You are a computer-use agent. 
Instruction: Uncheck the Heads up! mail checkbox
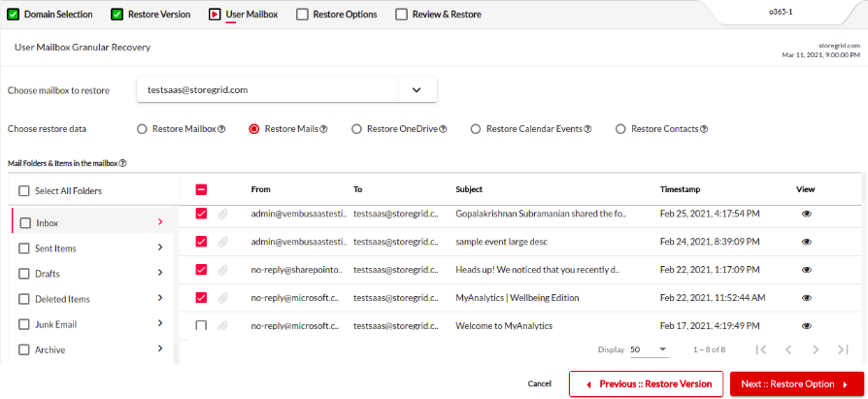point(202,270)
